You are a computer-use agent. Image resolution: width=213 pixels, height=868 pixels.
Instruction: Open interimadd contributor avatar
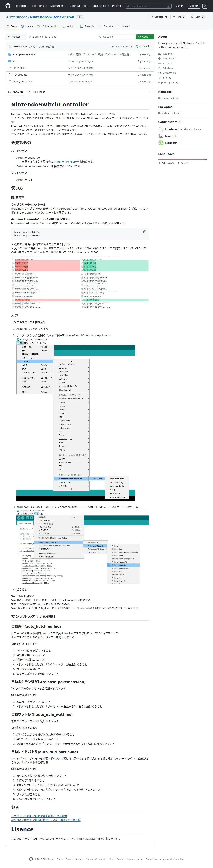(161, 129)
